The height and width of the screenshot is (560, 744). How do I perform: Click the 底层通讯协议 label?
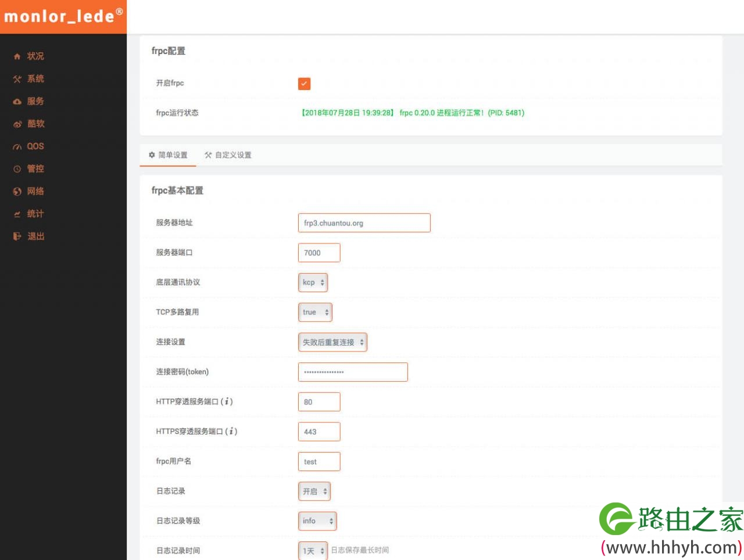tap(178, 282)
